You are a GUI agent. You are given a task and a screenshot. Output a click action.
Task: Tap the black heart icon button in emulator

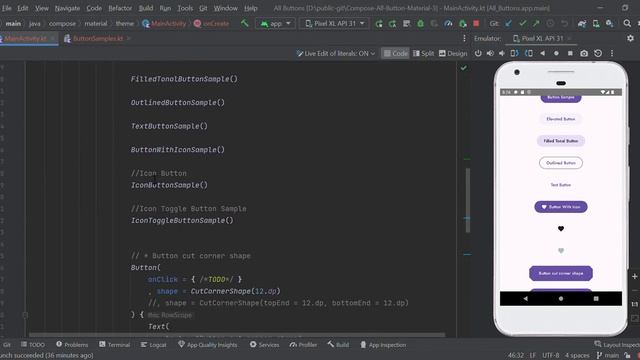[x=561, y=229]
